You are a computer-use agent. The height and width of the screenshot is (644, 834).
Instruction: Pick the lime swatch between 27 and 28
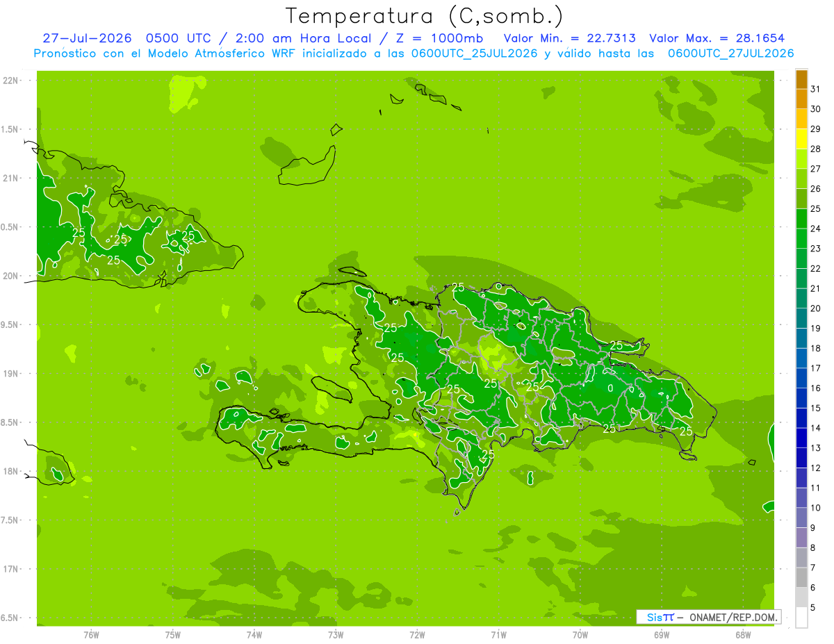(x=801, y=159)
